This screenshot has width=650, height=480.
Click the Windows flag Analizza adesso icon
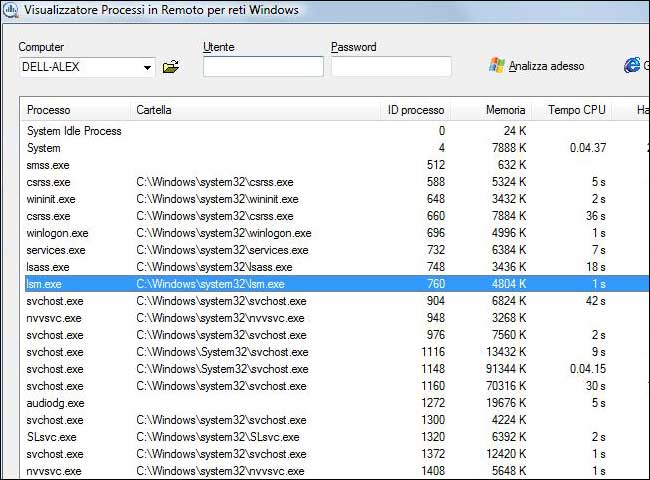click(497, 66)
